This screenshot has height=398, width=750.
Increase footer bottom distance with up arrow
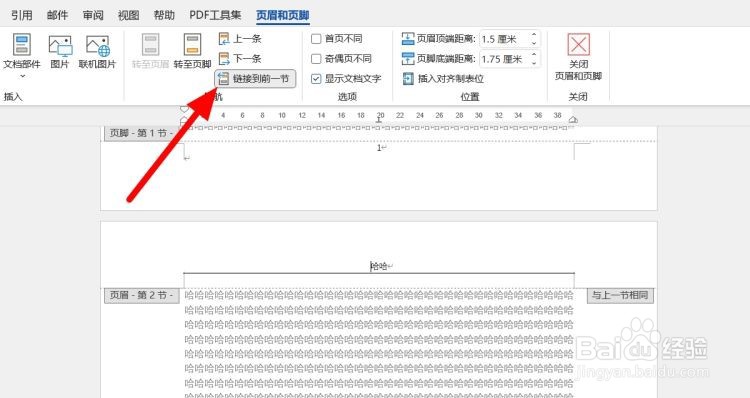point(534,55)
